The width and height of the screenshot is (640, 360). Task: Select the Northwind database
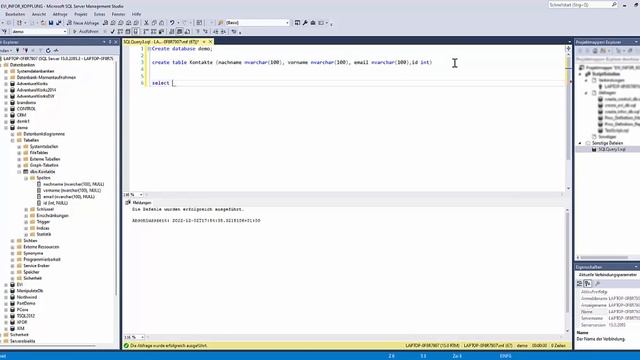point(27,297)
